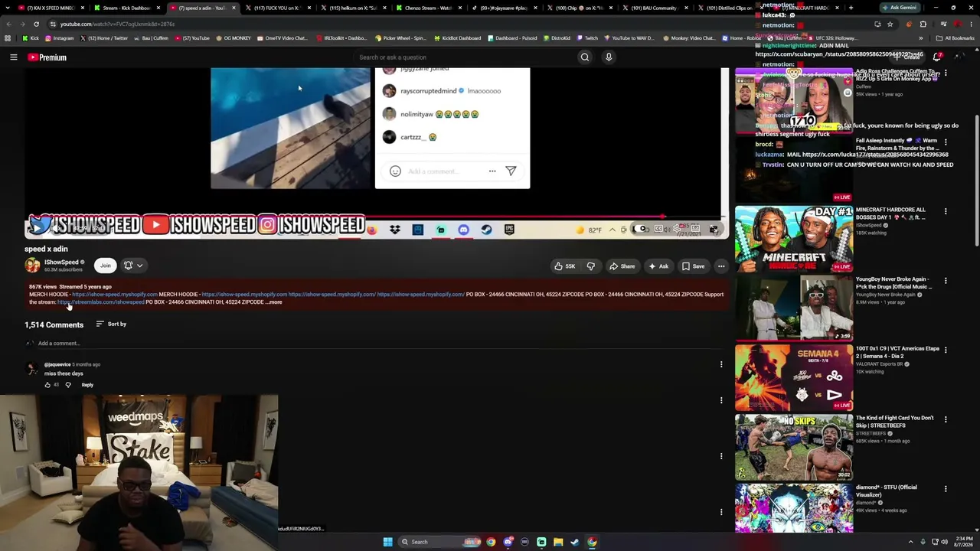Click the YouTube search magnifier button

click(584, 57)
